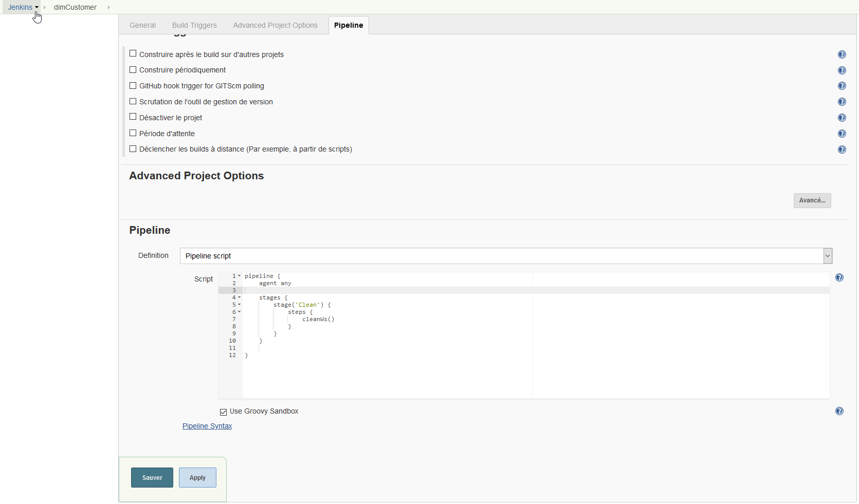Click the Avancé... button
The width and height of the screenshot is (859, 504).
tap(812, 200)
